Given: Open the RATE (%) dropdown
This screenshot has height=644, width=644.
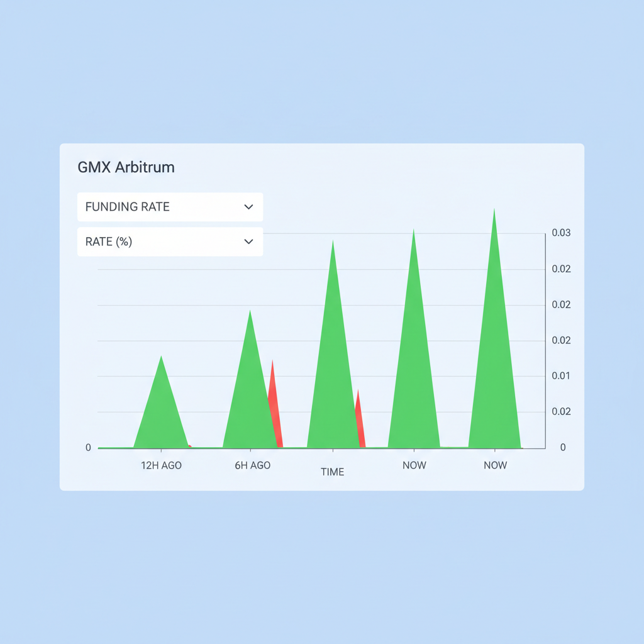Looking at the screenshot, I should 170,241.
